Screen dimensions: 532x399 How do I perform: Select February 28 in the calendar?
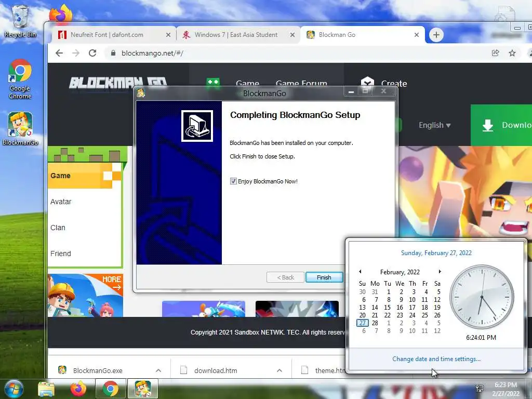pos(375,323)
